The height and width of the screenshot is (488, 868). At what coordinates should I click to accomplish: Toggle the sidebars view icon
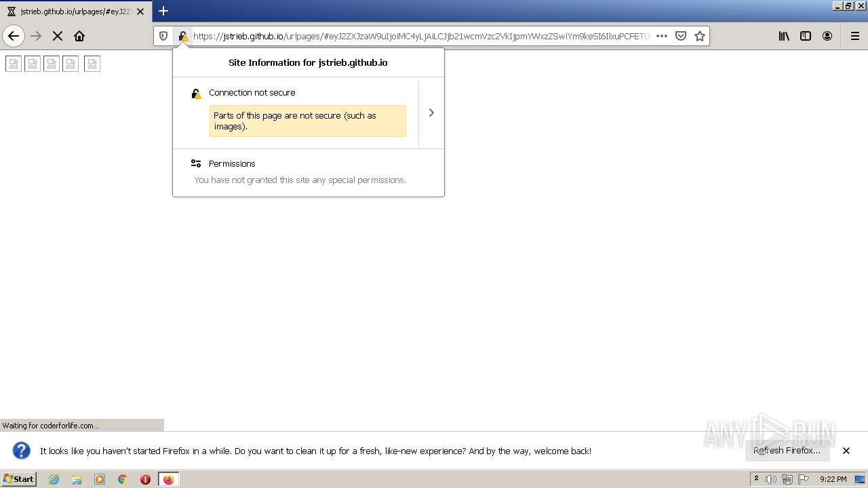[x=806, y=36]
